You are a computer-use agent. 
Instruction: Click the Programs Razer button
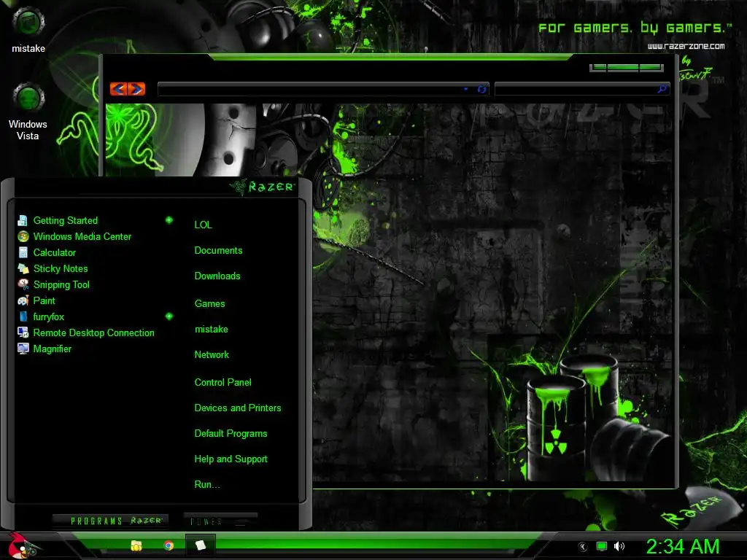111,521
